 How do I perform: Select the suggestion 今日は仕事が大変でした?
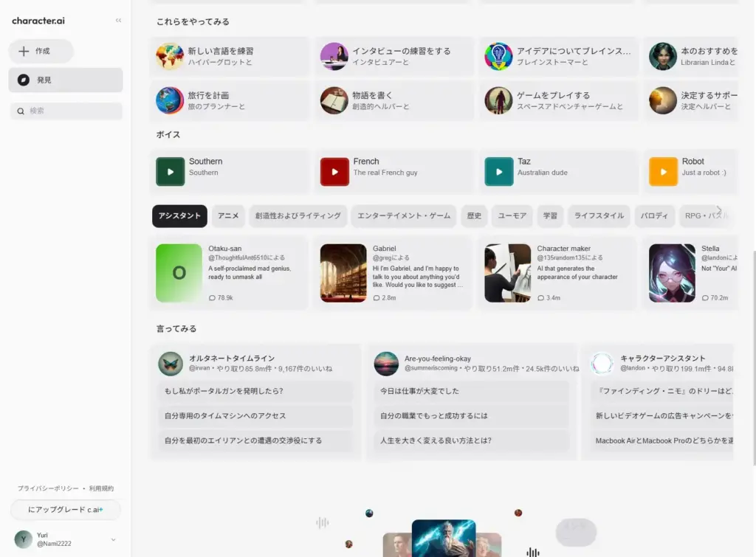click(470, 390)
